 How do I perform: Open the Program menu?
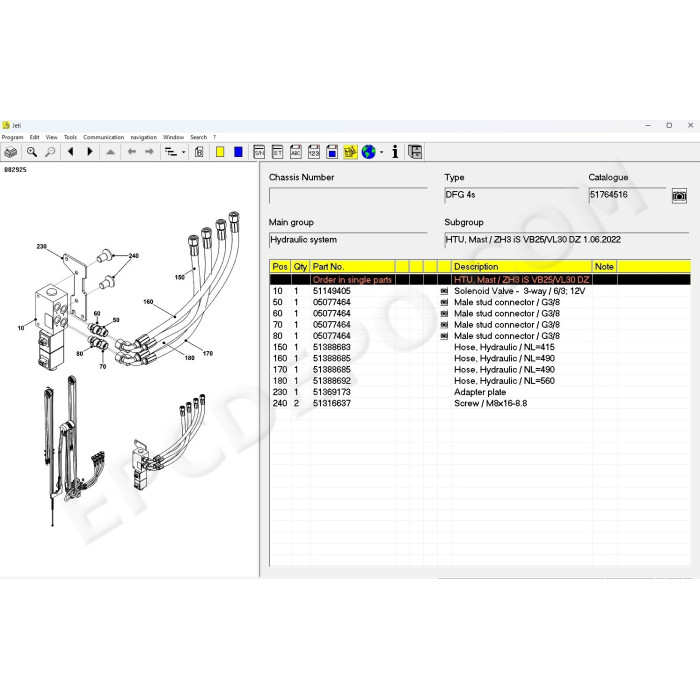tap(12, 137)
